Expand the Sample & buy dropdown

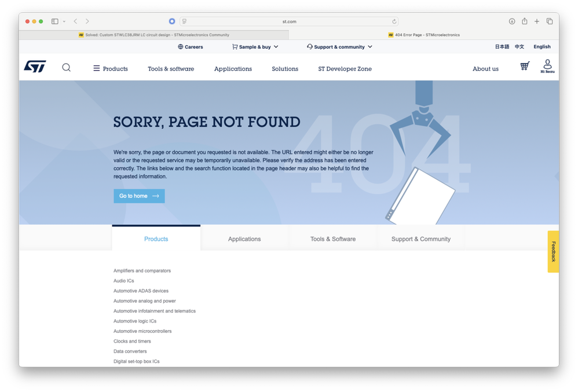tap(255, 47)
